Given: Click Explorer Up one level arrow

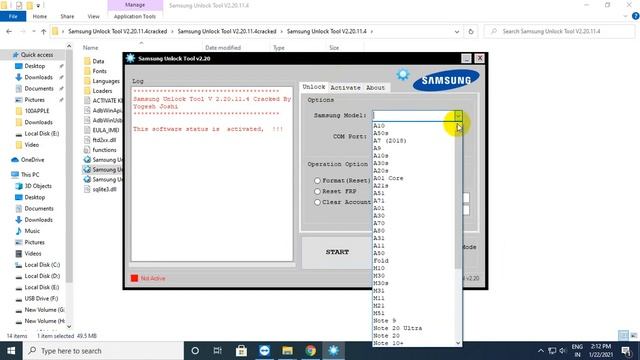Looking at the screenshot, I should pyautogui.click(x=43, y=31).
